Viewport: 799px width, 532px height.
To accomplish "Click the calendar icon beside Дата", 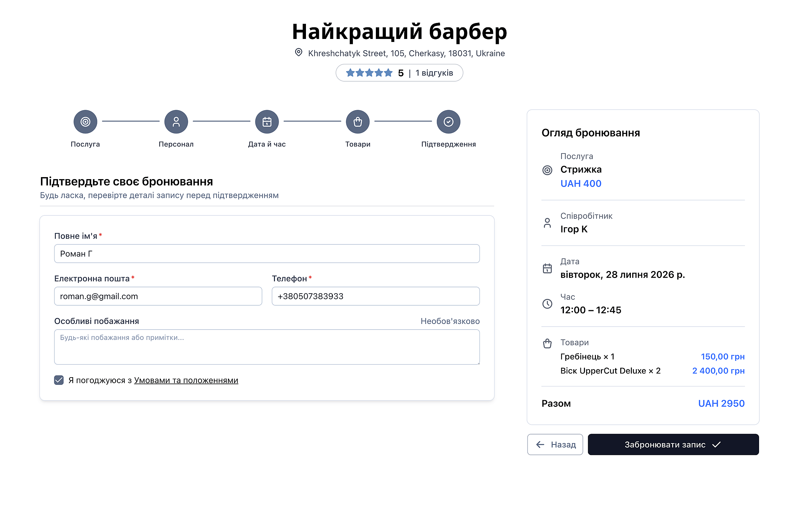I will [x=547, y=268].
